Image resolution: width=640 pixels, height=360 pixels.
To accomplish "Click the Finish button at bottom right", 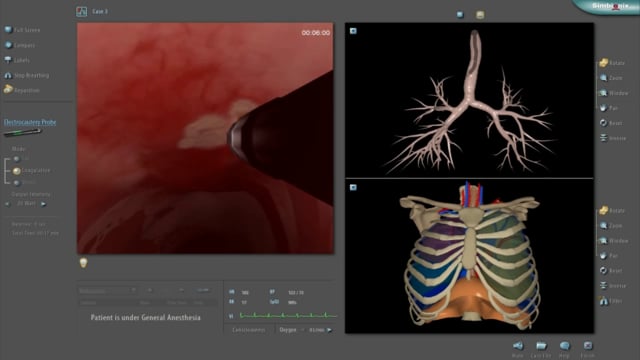I will point(588,349).
